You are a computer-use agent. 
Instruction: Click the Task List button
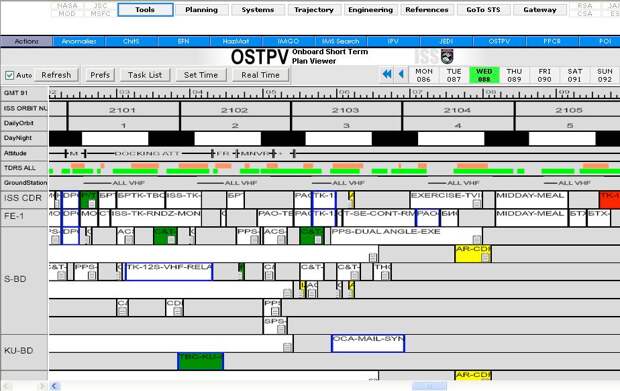pyautogui.click(x=145, y=75)
